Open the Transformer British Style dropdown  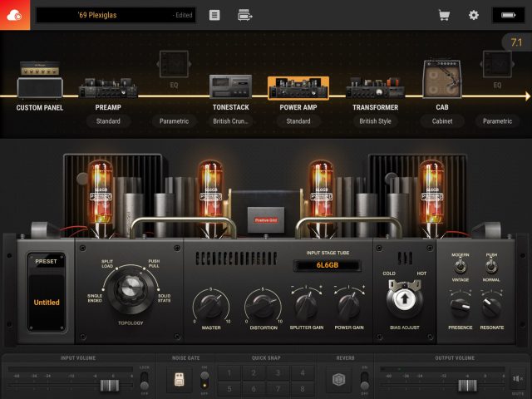[375, 121]
